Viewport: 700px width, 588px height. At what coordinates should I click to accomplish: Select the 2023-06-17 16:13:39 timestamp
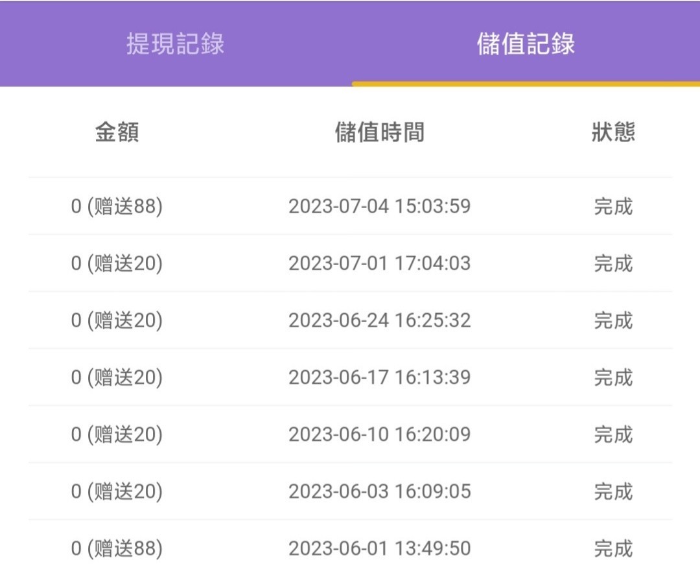(x=379, y=377)
